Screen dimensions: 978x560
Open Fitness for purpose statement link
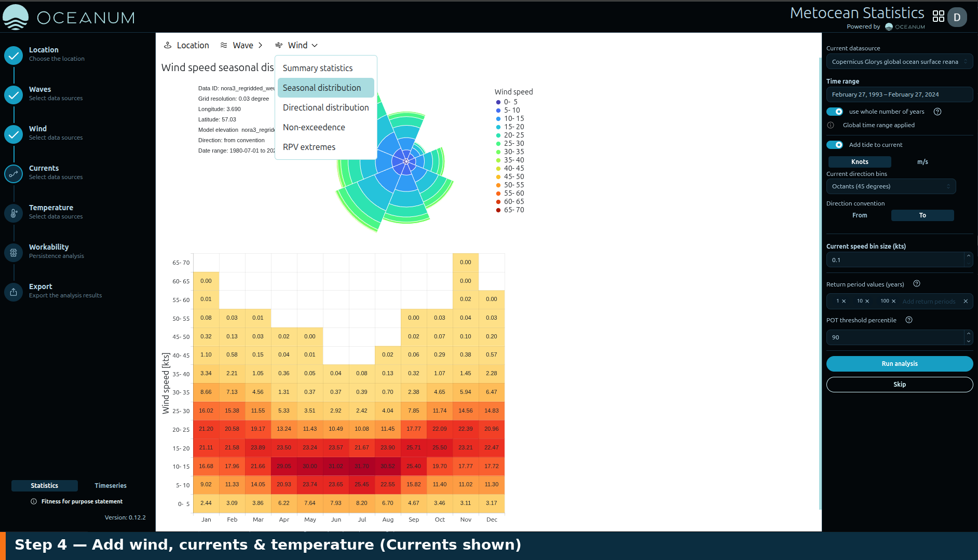click(82, 501)
